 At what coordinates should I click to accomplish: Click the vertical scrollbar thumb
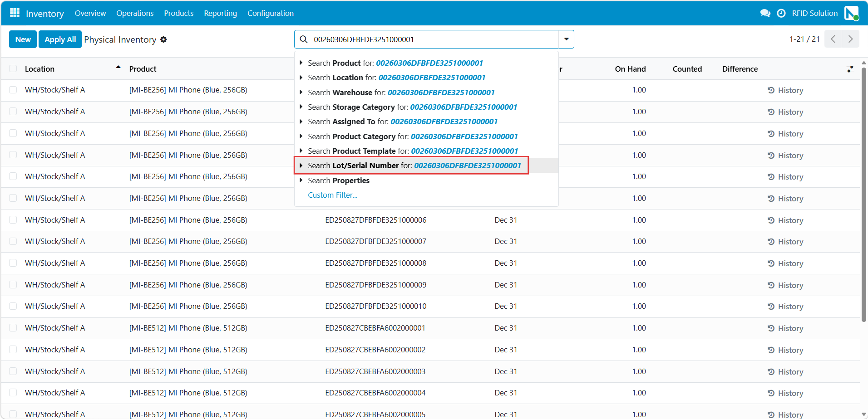[x=864, y=195]
